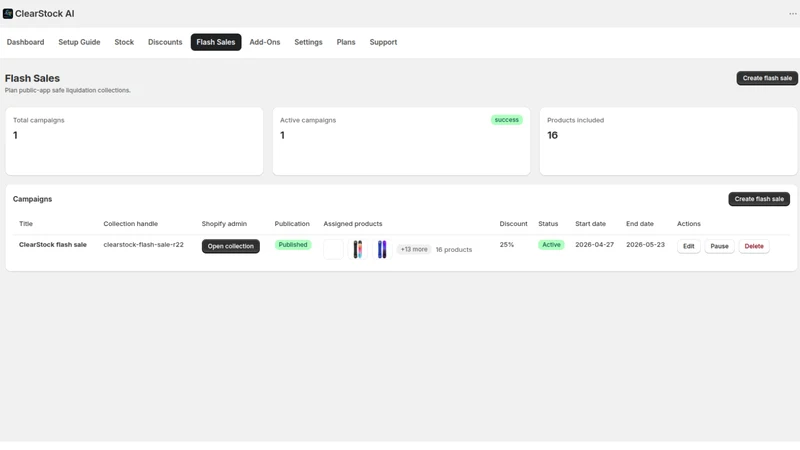Click the 25% discount value
The image size is (800, 450).
pos(507,245)
